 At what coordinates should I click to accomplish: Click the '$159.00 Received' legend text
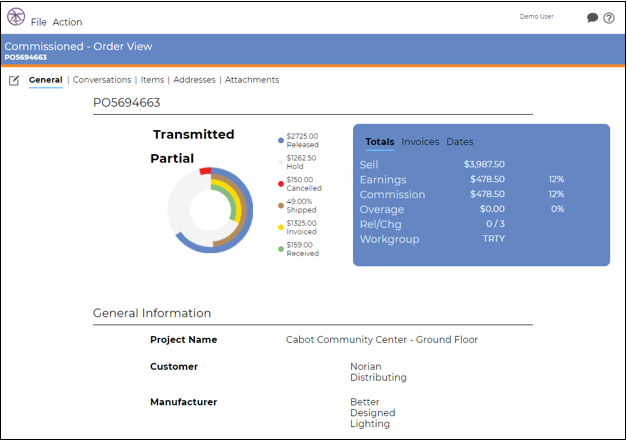302,249
